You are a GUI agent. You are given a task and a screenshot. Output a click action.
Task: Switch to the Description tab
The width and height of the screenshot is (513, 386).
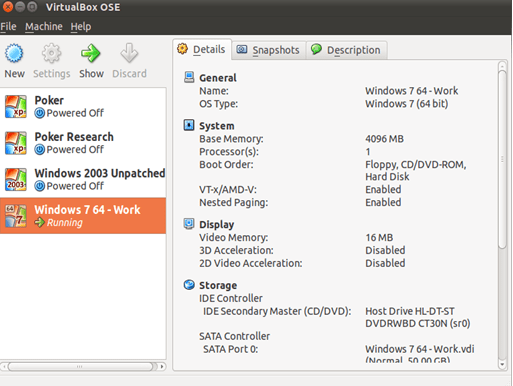click(346, 50)
